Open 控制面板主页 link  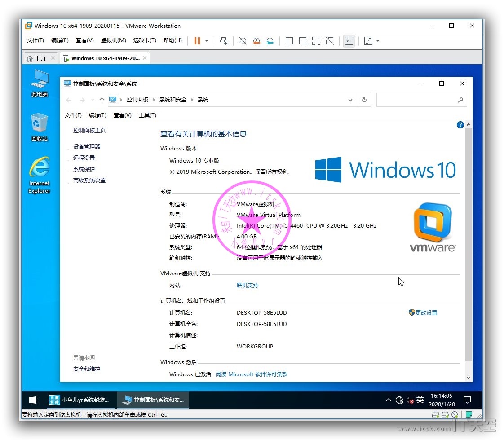(89, 130)
